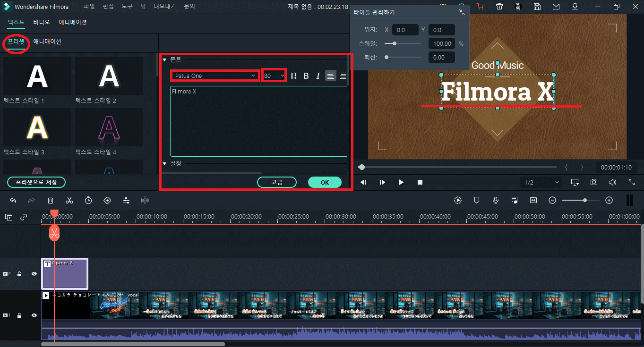644x347 pixels.
Task: Collapse the title manager panel
Action: coord(462,13)
